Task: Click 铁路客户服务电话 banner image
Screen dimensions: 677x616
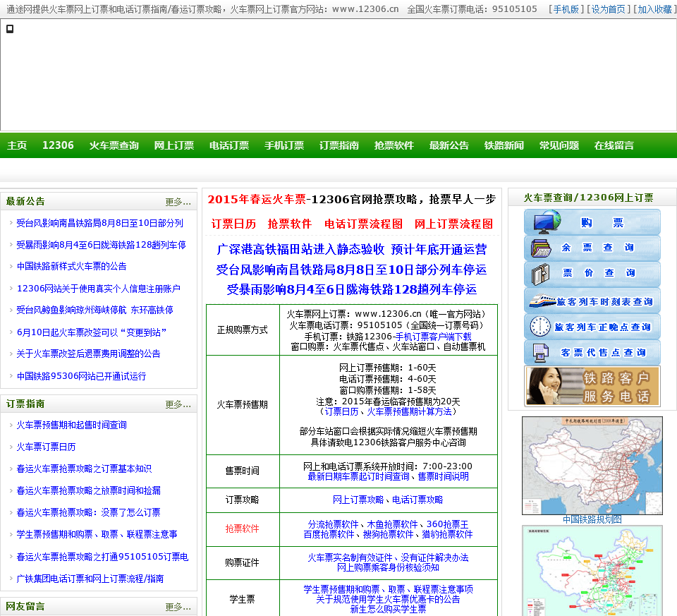Action: pyautogui.click(x=592, y=386)
